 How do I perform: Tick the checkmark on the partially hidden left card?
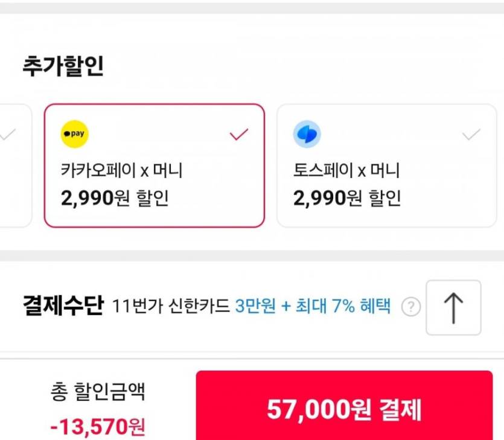coord(7,135)
